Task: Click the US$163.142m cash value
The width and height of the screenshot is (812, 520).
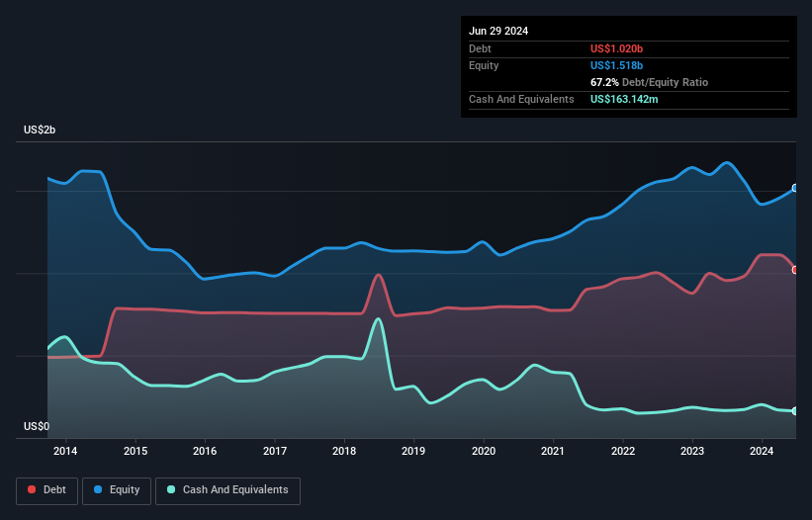Action: coord(624,99)
